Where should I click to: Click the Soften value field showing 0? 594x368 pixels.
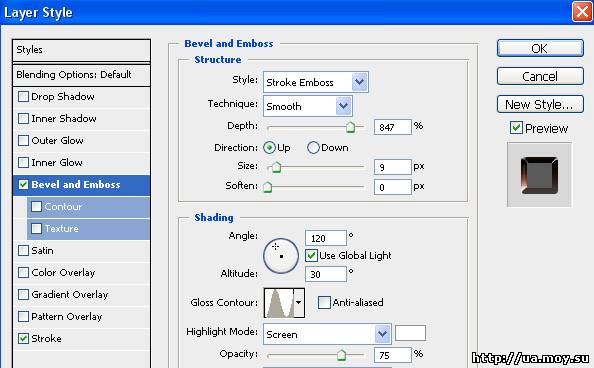coord(392,187)
